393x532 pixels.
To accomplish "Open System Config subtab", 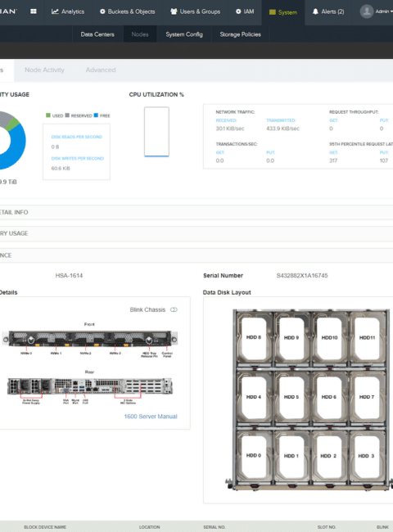I will (x=184, y=34).
